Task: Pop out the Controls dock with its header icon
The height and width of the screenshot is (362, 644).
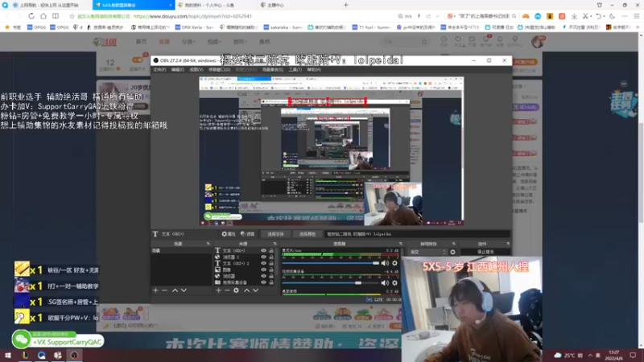Action: pyautogui.click(x=508, y=244)
